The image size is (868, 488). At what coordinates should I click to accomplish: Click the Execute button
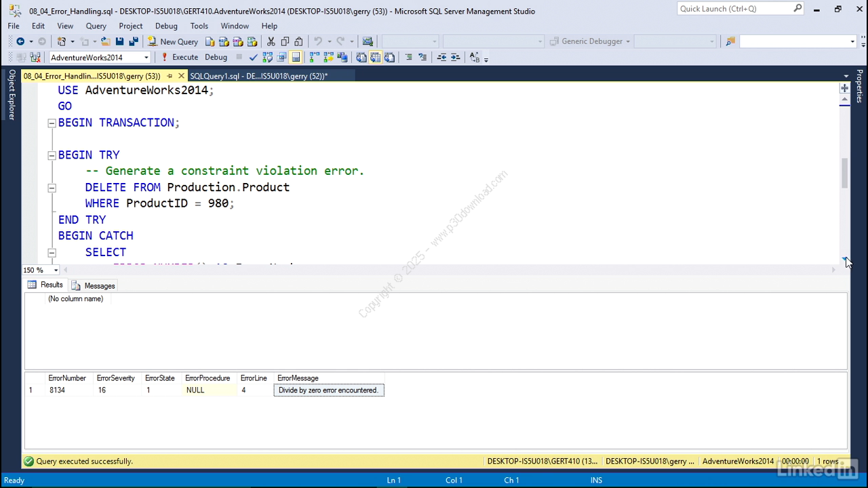(x=179, y=58)
